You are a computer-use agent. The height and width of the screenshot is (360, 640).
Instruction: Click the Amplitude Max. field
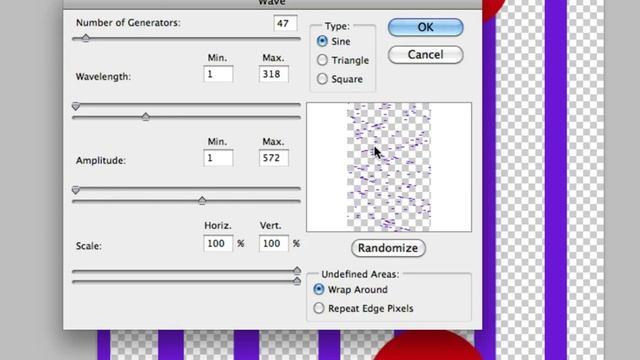coord(273,158)
